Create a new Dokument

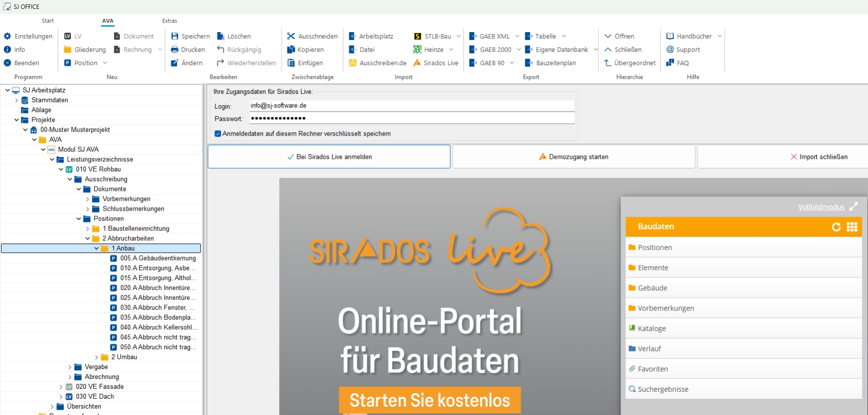click(x=134, y=36)
